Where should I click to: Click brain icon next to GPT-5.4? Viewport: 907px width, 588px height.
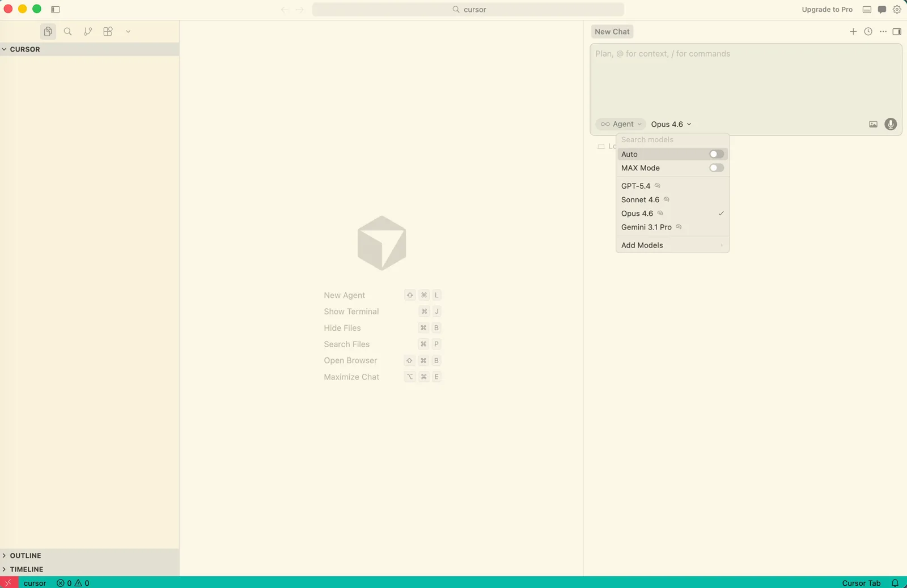658,186
